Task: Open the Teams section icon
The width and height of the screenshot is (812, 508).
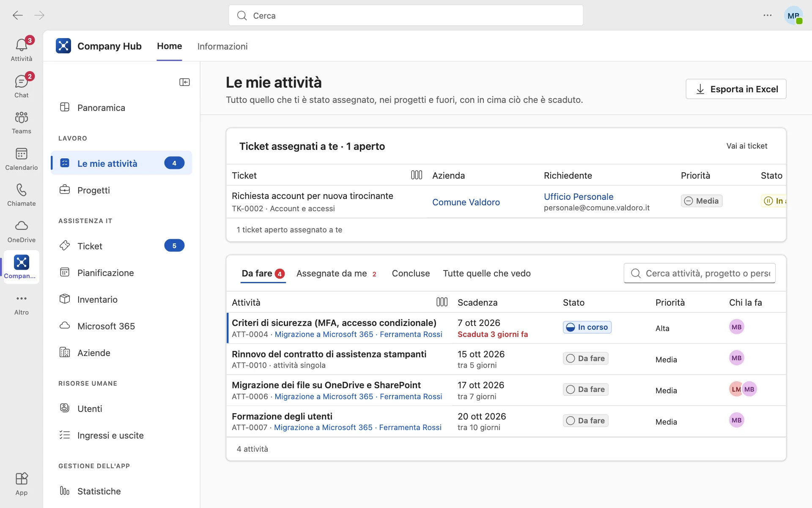Action: pos(21,122)
